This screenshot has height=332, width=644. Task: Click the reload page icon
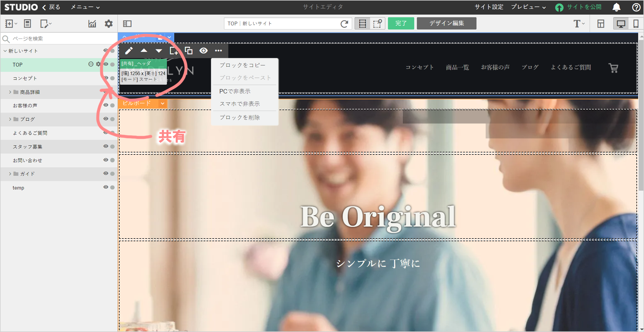[x=344, y=24]
